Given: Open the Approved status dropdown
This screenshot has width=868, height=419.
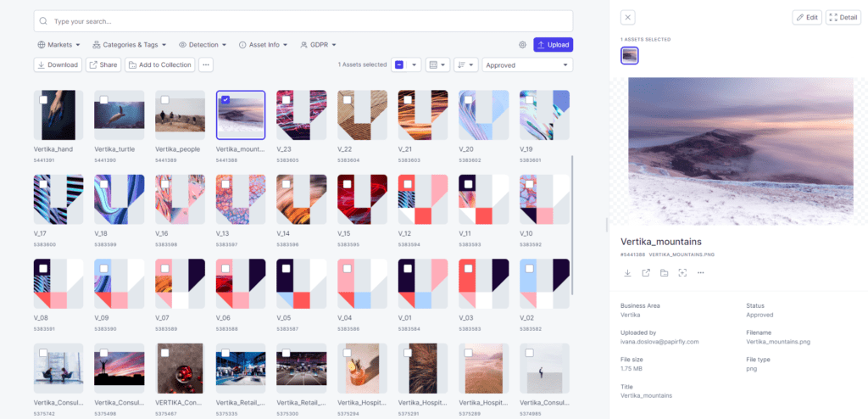Looking at the screenshot, I should [527, 64].
